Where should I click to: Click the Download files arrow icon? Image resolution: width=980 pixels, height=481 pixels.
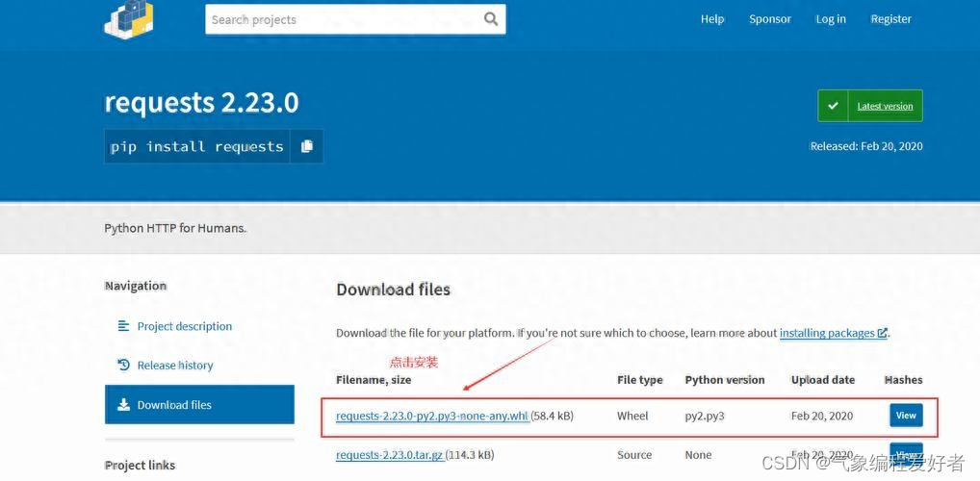click(123, 404)
